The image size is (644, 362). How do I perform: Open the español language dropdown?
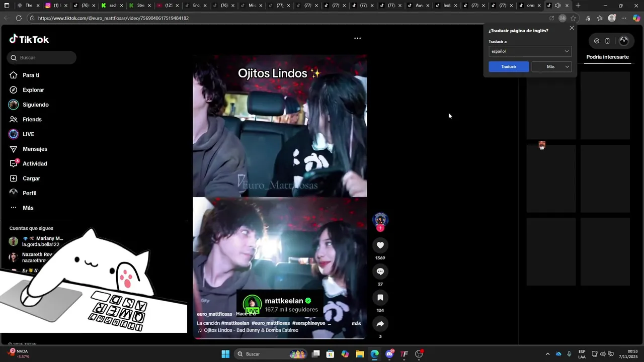[530, 51]
